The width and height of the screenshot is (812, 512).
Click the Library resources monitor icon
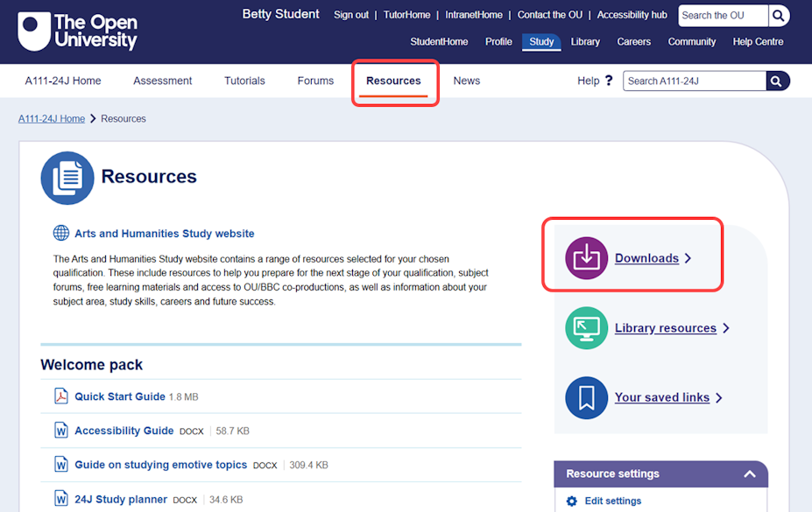click(x=586, y=327)
